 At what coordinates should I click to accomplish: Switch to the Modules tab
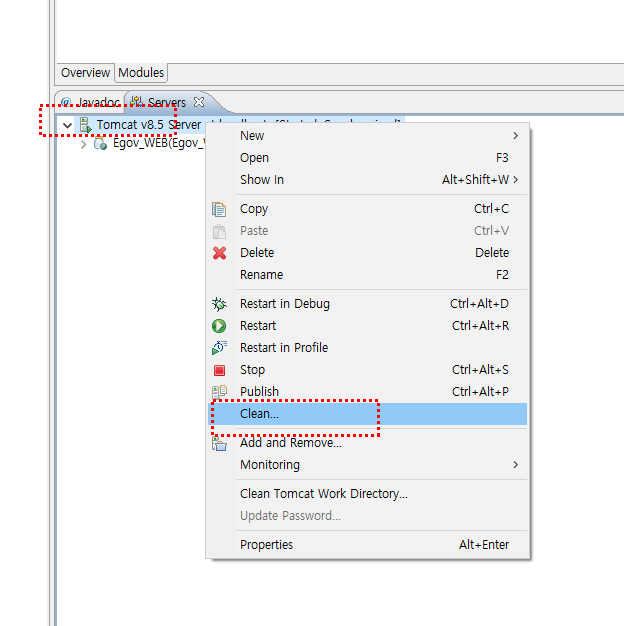[141, 73]
